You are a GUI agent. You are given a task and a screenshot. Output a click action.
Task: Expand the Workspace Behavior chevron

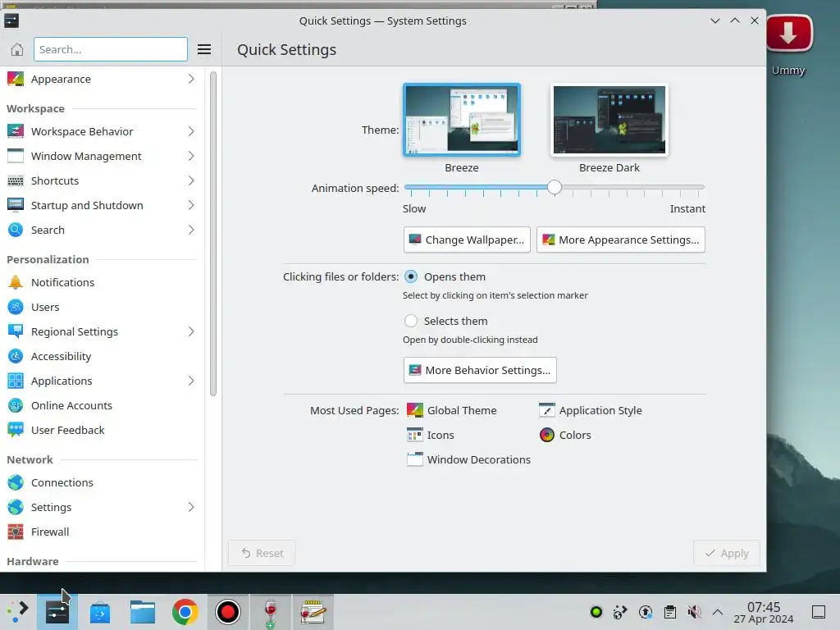(191, 131)
